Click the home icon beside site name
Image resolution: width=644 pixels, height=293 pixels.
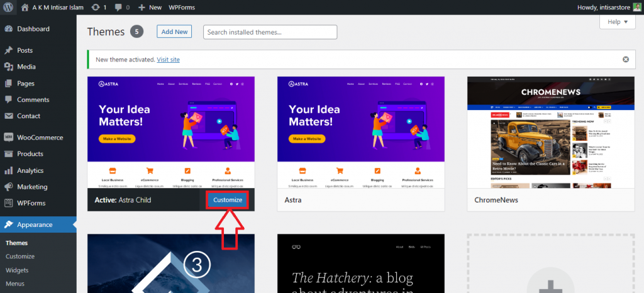(25, 8)
